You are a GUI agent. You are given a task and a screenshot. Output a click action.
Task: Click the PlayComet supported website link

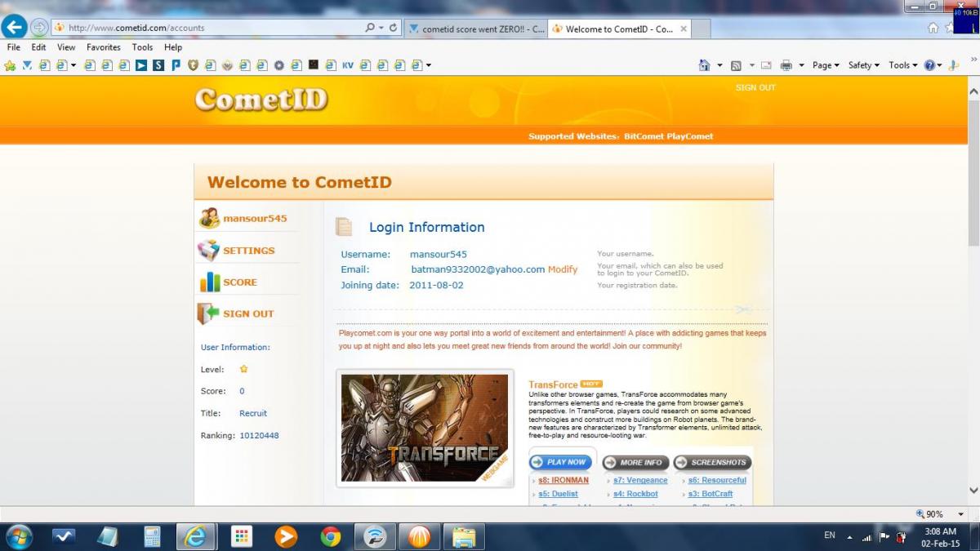(690, 136)
